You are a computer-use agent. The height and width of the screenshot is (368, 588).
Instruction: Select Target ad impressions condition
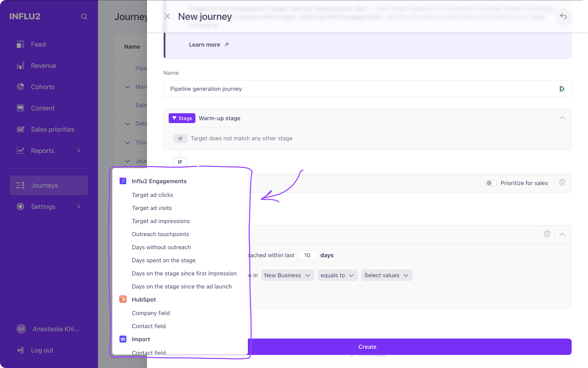pyautogui.click(x=161, y=221)
